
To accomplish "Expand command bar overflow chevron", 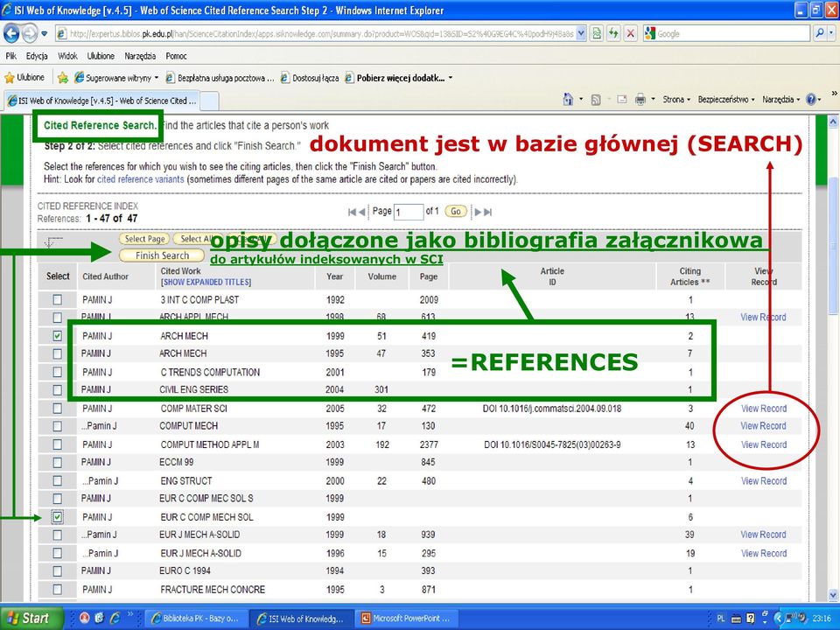I will [834, 94].
